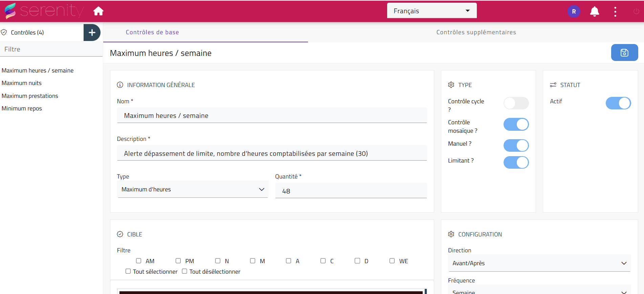The height and width of the screenshot is (294, 644).
Task: Click the home icon in header
Action: click(98, 11)
